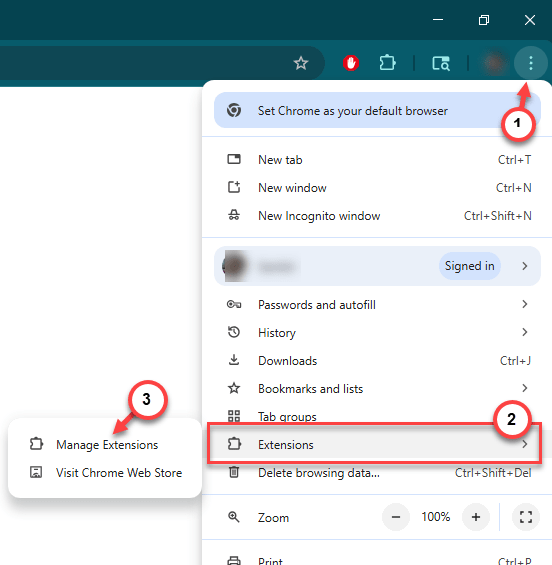Open Bookmarks and lists submenu
The image size is (552, 565).
(377, 389)
